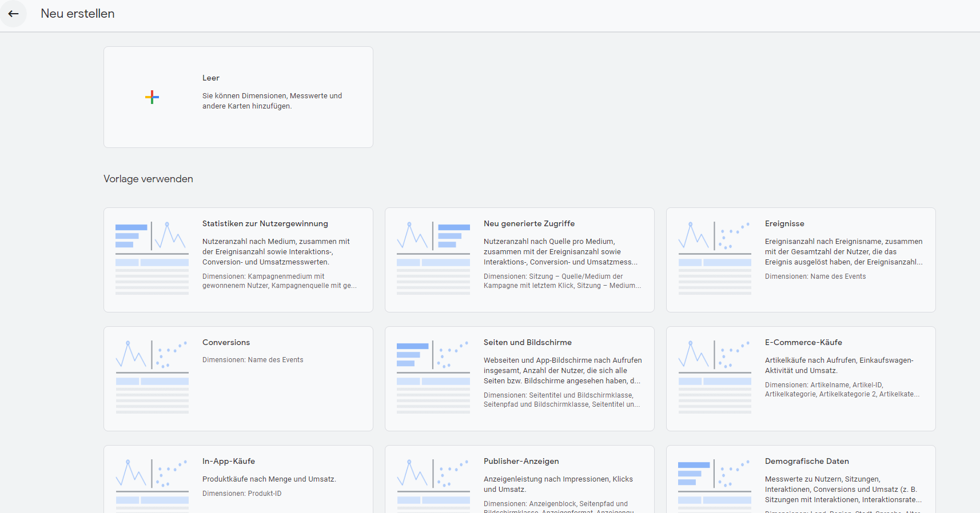The width and height of the screenshot is (980, 513).
Task: Click the colorful plus icon for Leer
Action: (152, 97)
